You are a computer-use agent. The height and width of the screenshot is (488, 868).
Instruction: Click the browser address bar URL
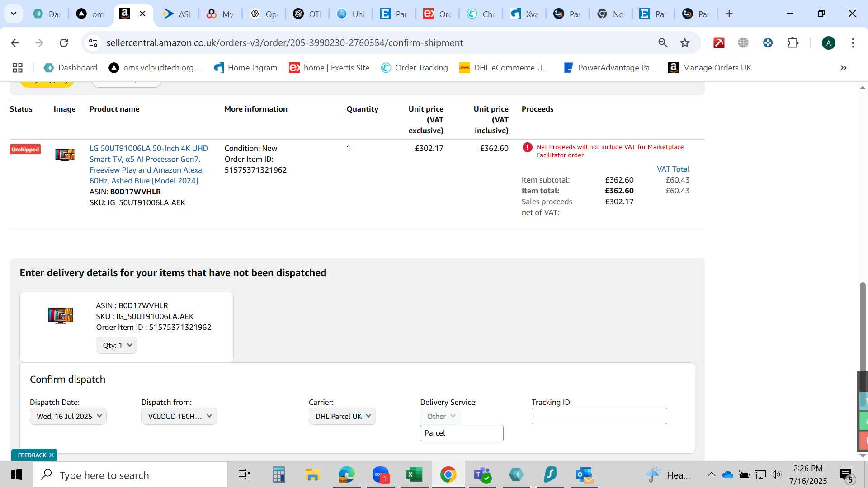[x=285, y=43]
